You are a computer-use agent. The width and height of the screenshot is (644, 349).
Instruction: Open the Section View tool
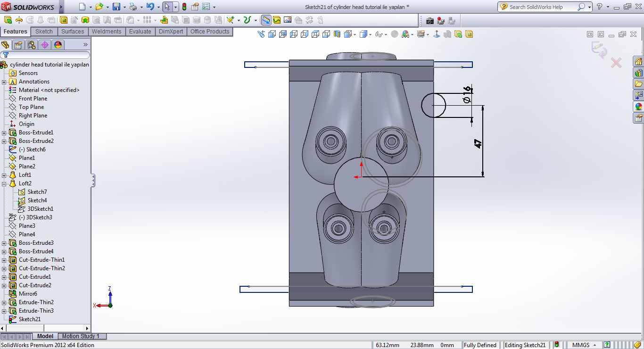(338, 34)
